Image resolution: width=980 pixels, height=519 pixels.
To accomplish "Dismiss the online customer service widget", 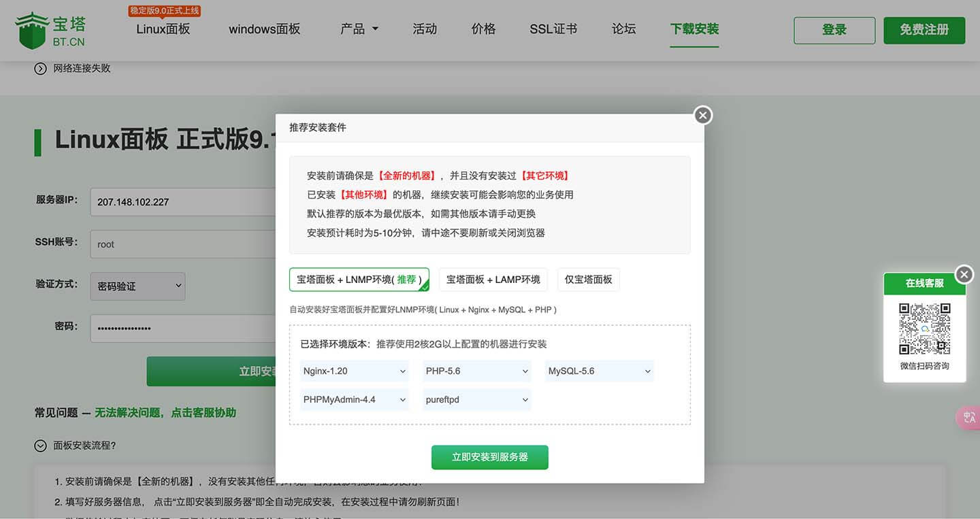I will tap(964, 274).
